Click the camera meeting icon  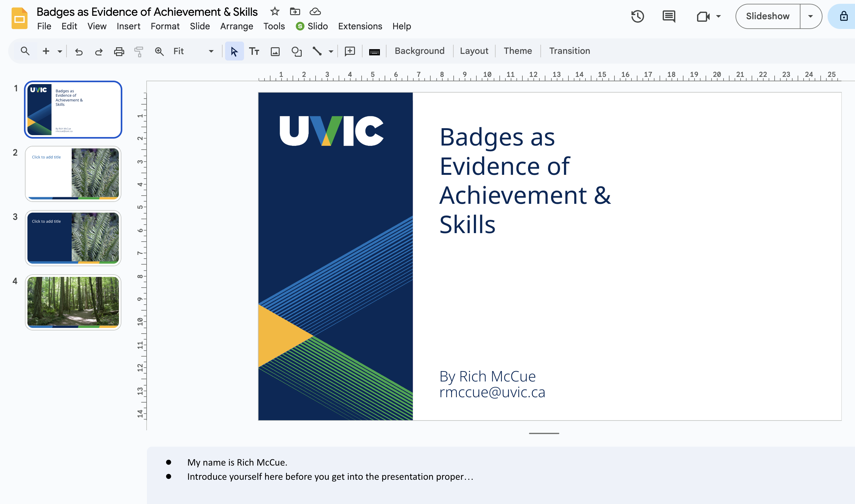click(x=703, y=16)
